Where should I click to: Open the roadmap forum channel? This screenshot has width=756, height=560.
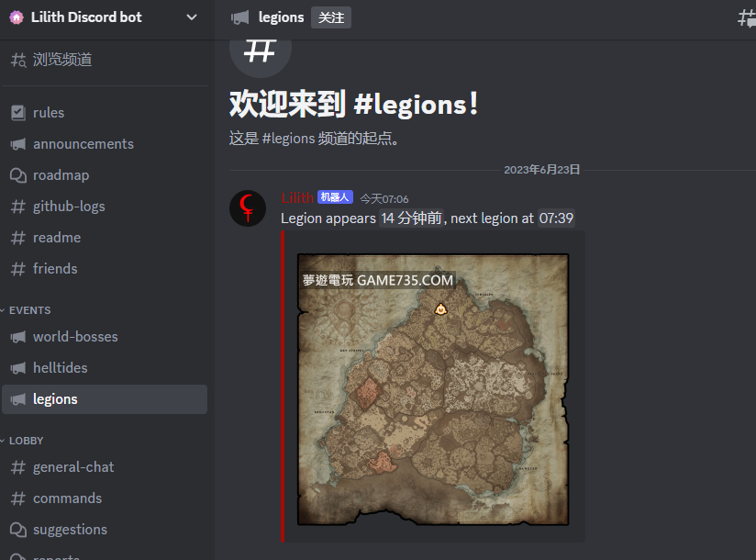pos(105,175)
